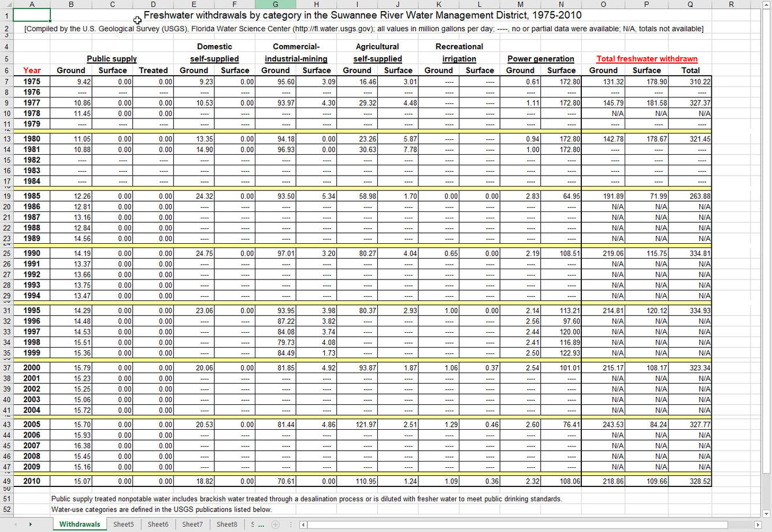772x532 pixels.
Task: Select column G by its header
Action: [x=275, y=4]
